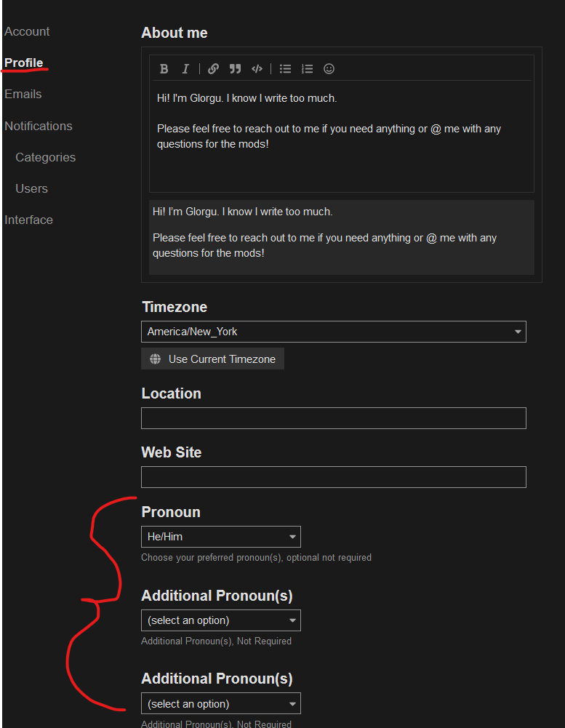Open the Emails preferences section
Image resolution: width=565 pixels, height=728 pixels.
tap(23, 94)
